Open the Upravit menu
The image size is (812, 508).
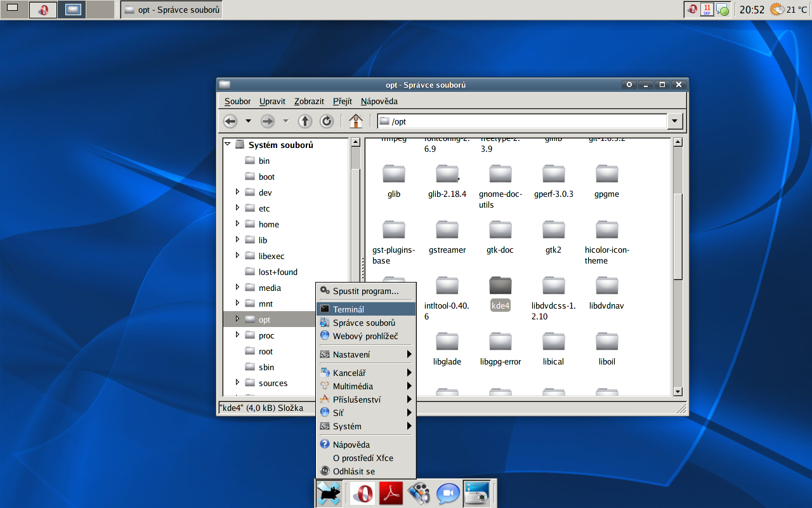point(272,101)
